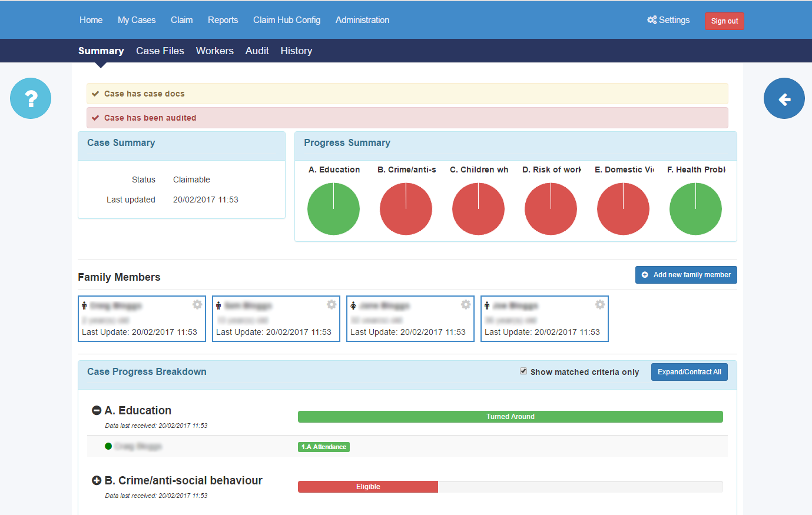Uncheck Show matched criteria only
The height and width of the screenshot is (515, 812).
click(x=523, y=371)
